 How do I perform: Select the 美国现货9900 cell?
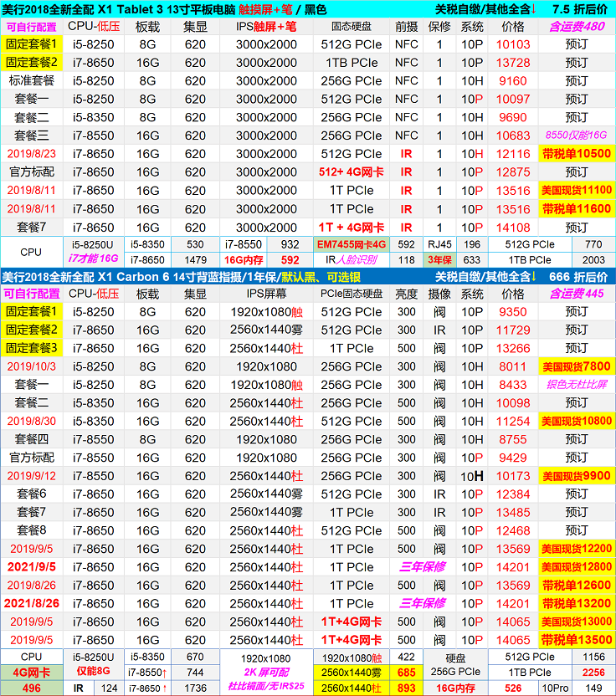tap(577, 476)
